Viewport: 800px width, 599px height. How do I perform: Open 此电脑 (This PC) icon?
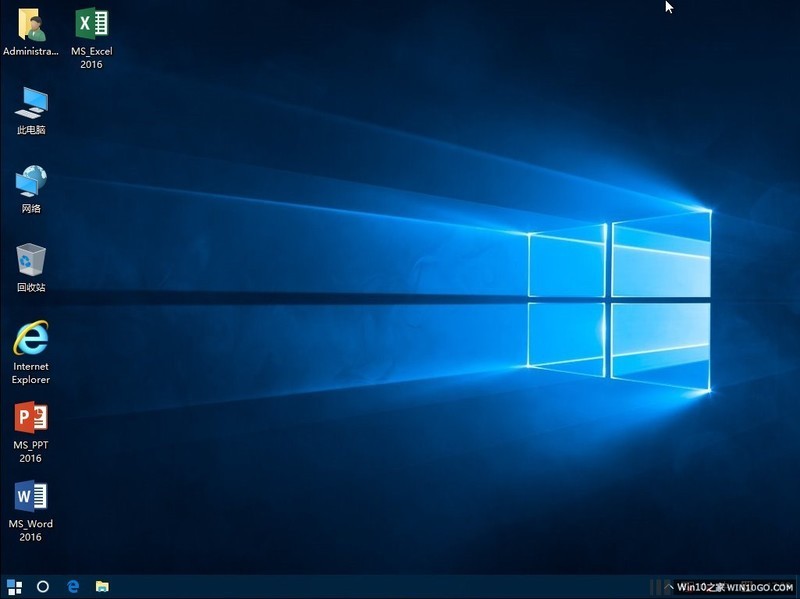(x=31, y=103)
